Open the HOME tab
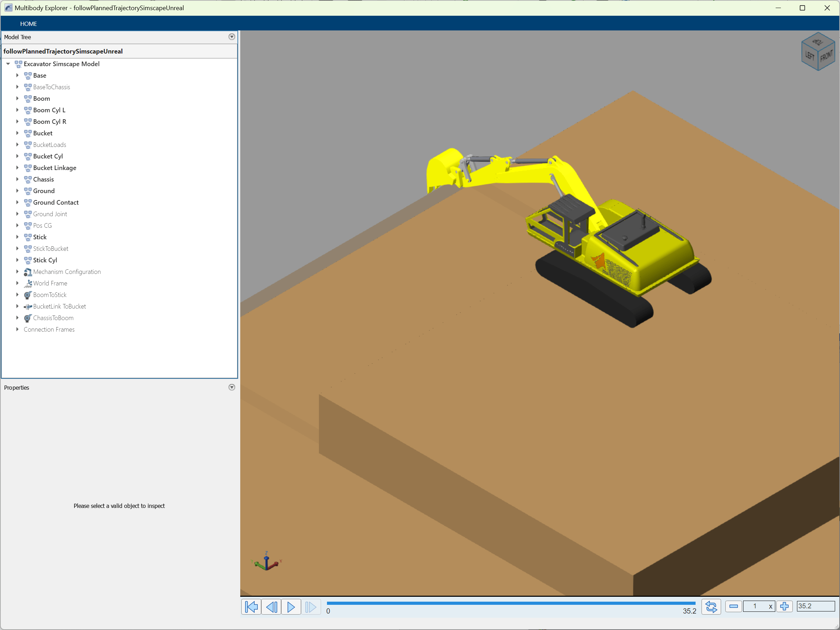This screenshot has width=840, height=630. click(28, 23)
